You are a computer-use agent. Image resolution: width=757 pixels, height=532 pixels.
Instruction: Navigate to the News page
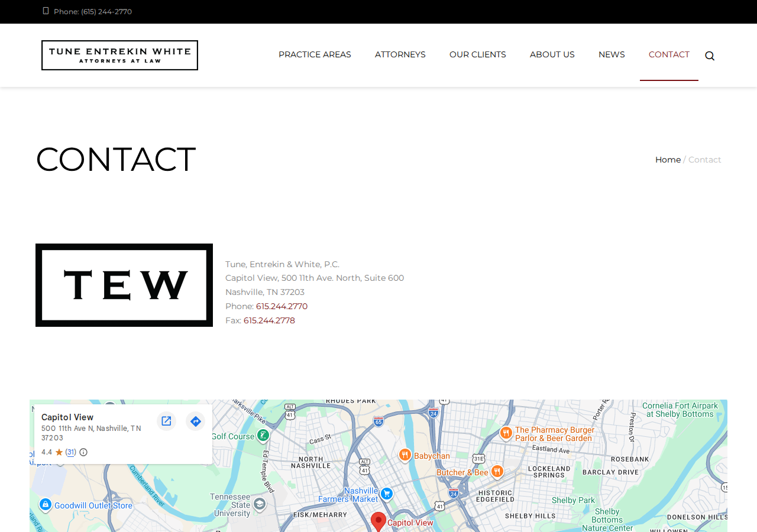(612, 54)
